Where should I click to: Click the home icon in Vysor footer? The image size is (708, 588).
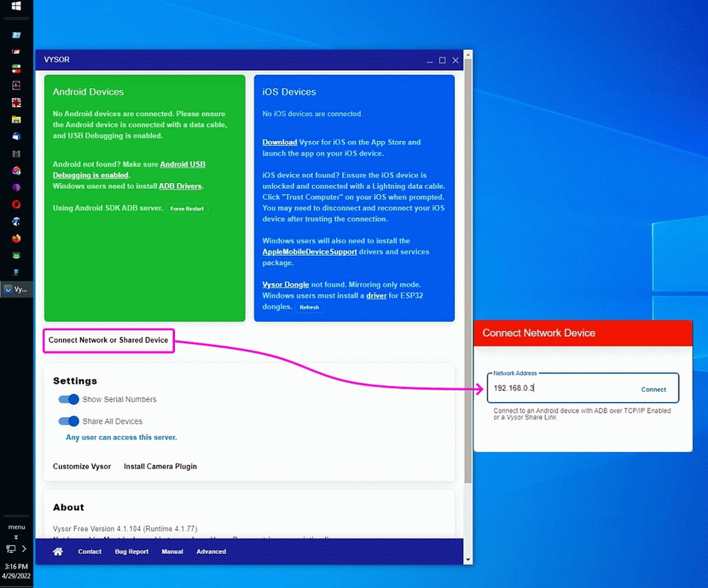(58, 551)
